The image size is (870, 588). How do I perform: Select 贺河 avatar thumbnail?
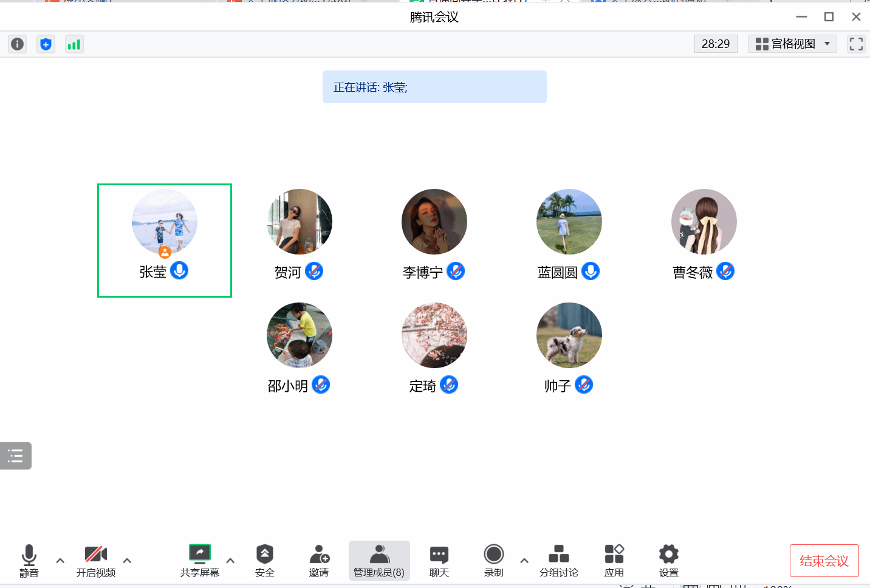click(x=300, y=222)
